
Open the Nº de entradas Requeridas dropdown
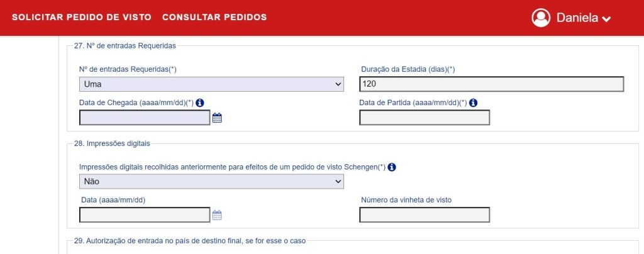(x=211, y=84)
